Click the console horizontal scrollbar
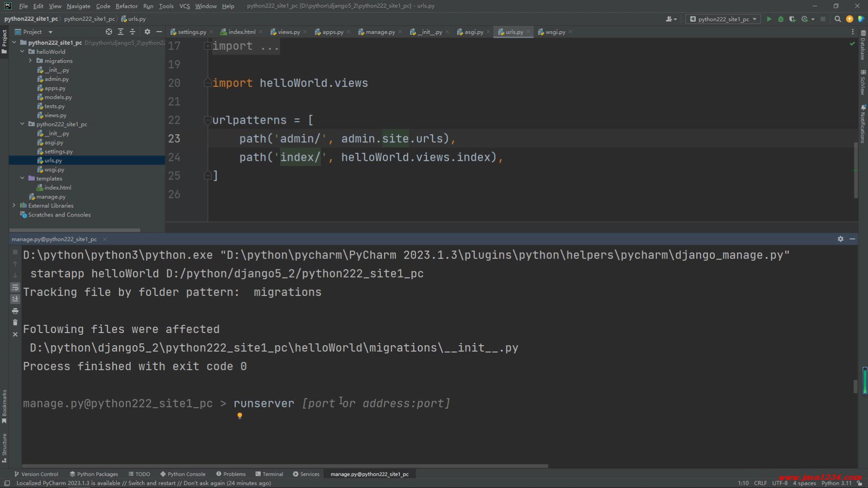 pyautogui.click(x=285, y=465)
